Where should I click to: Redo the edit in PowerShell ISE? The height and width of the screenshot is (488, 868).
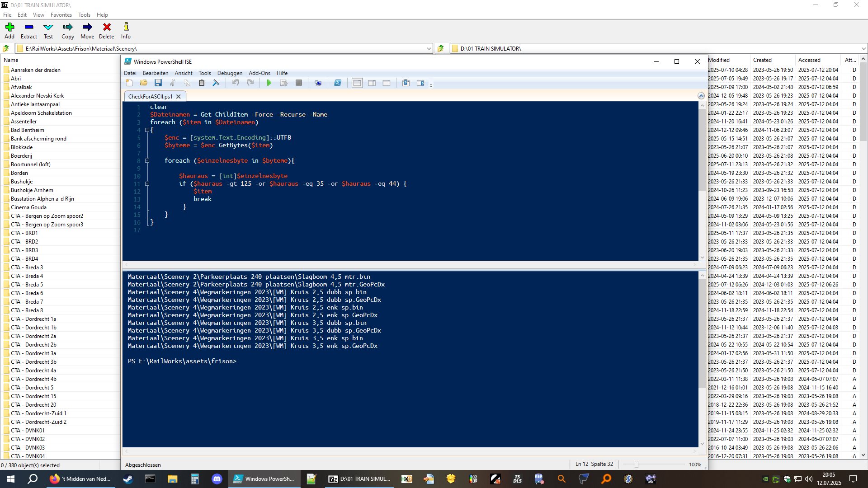[250, 83]
